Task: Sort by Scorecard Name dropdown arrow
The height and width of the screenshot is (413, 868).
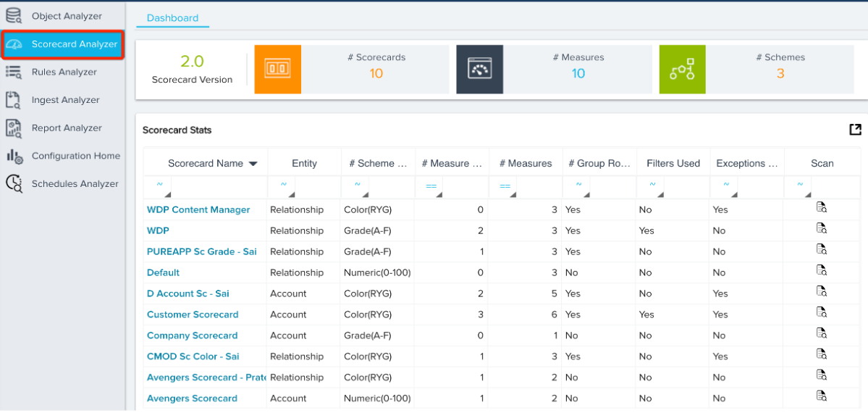Action: coord(253,164)
